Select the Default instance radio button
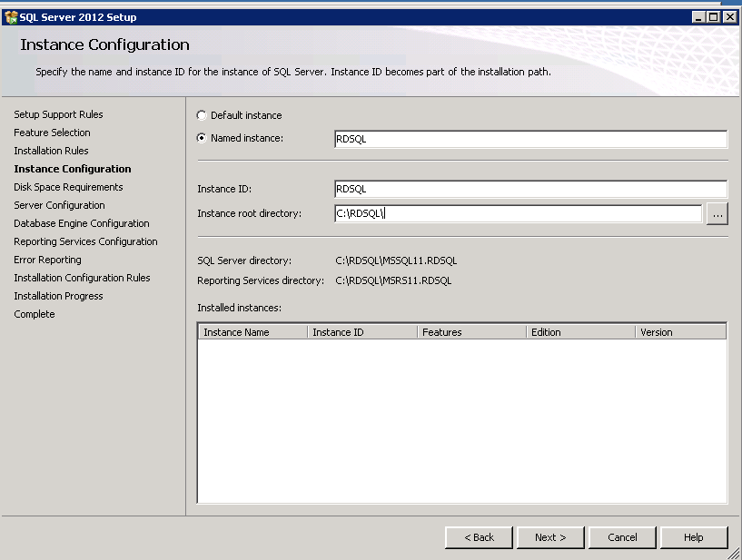This screenshot has width=742, height=560. click(202, 115)
